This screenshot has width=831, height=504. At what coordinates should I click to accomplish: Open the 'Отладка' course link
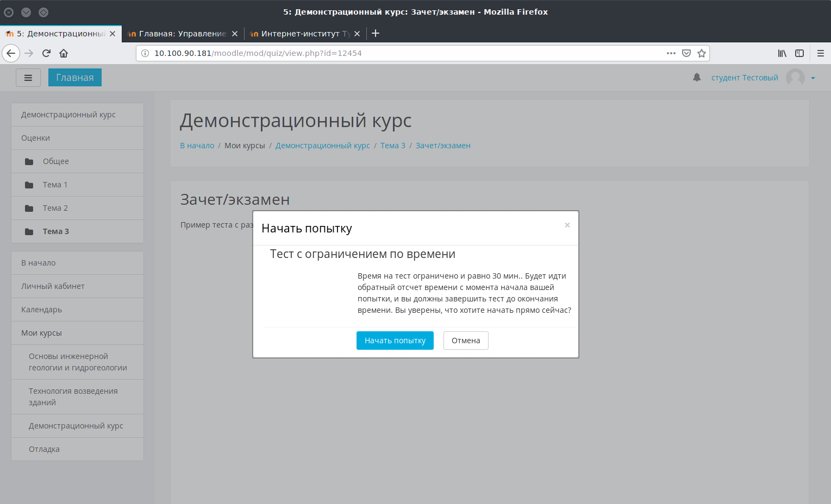click(77, 449)
